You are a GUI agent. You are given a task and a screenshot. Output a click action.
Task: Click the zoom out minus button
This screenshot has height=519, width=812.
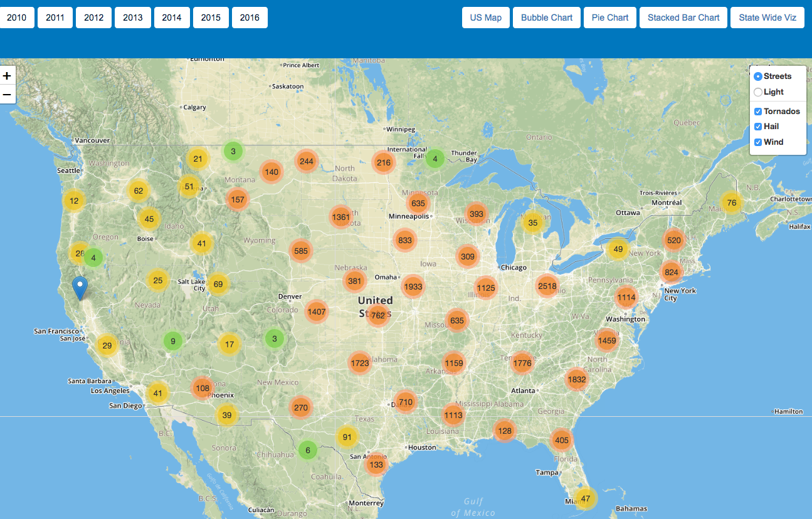click(x=7, y=95)
